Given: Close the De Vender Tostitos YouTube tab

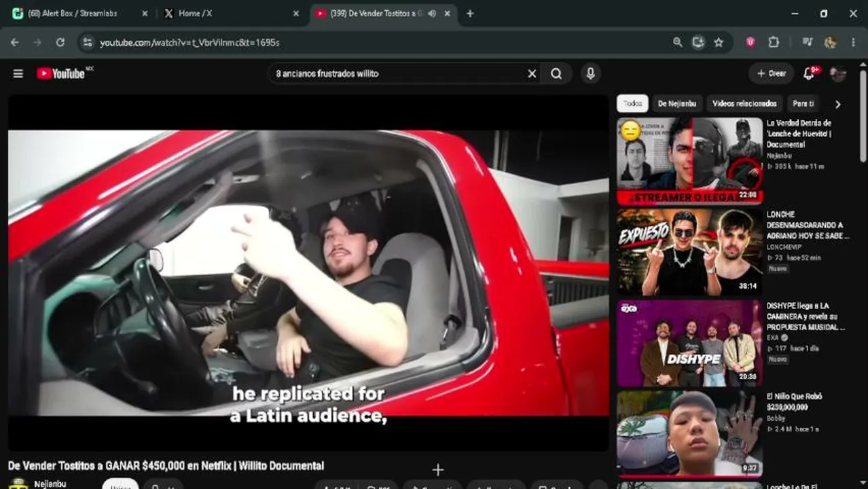Looking at the screenshot, I should 447,14.
